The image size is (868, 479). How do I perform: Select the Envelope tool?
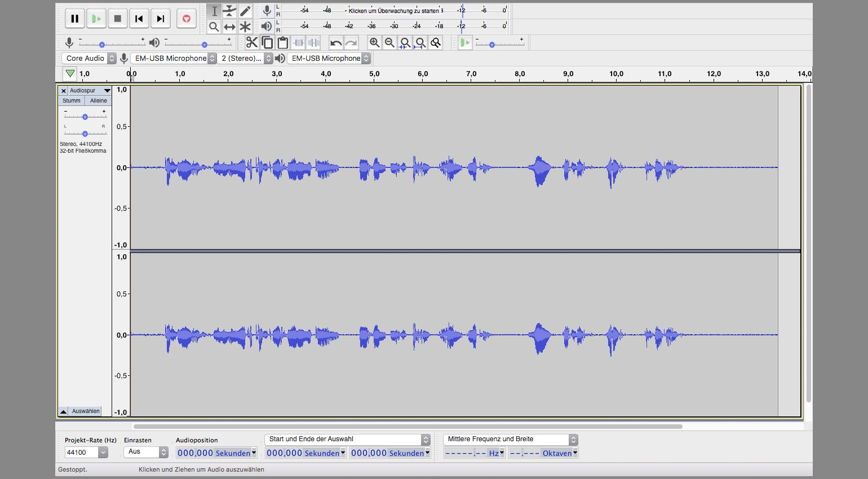[229, 11]
